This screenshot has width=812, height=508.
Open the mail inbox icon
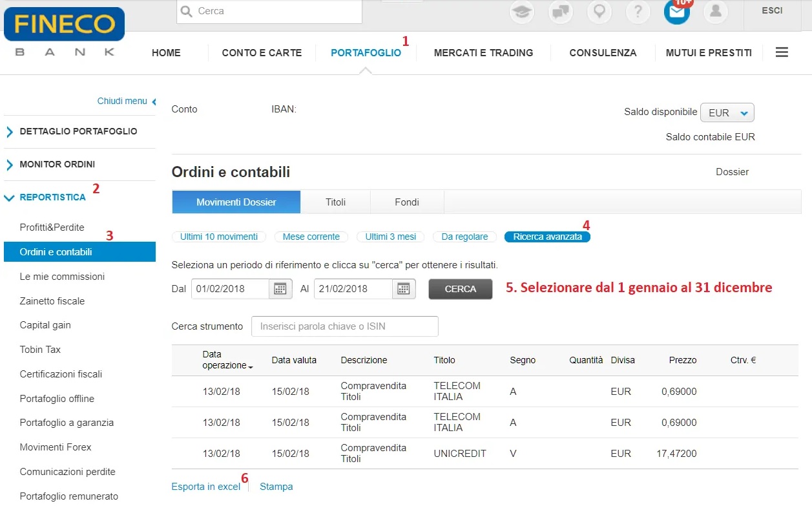[676, 12]
